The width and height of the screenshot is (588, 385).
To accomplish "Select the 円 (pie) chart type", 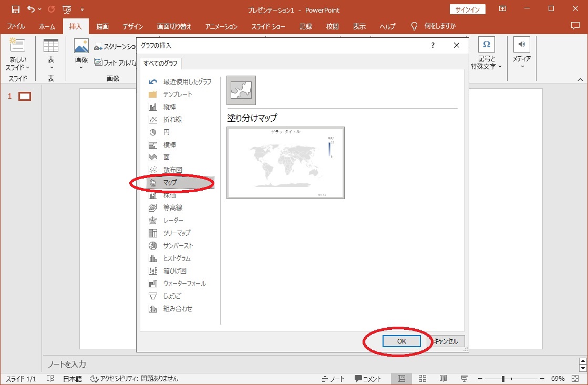I will [167, 132].
